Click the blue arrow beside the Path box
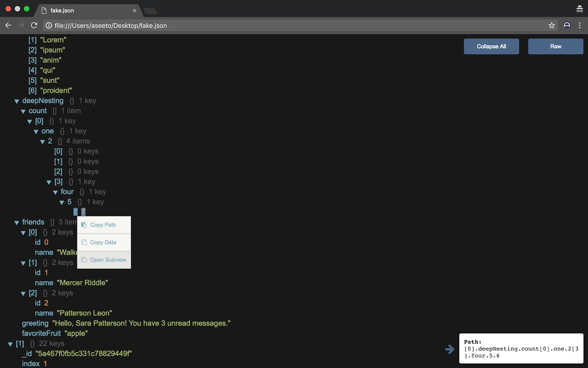This screenshot has width=588, height=368. click(x=450, y=350)
